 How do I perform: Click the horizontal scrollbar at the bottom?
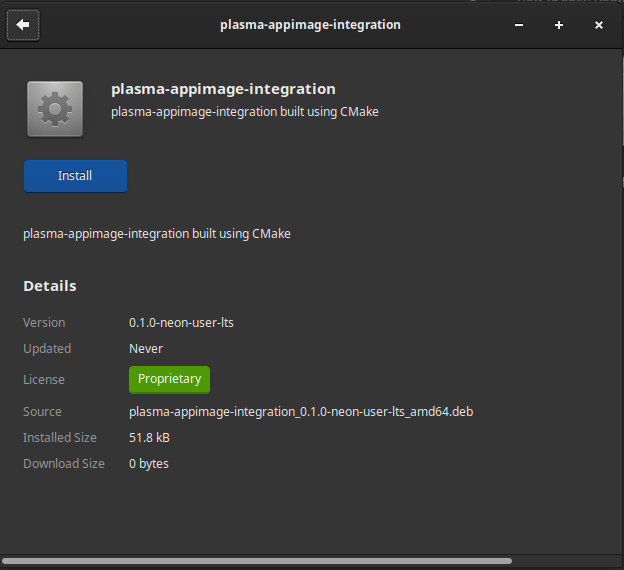pyautogui.click(x=257, y=561)
